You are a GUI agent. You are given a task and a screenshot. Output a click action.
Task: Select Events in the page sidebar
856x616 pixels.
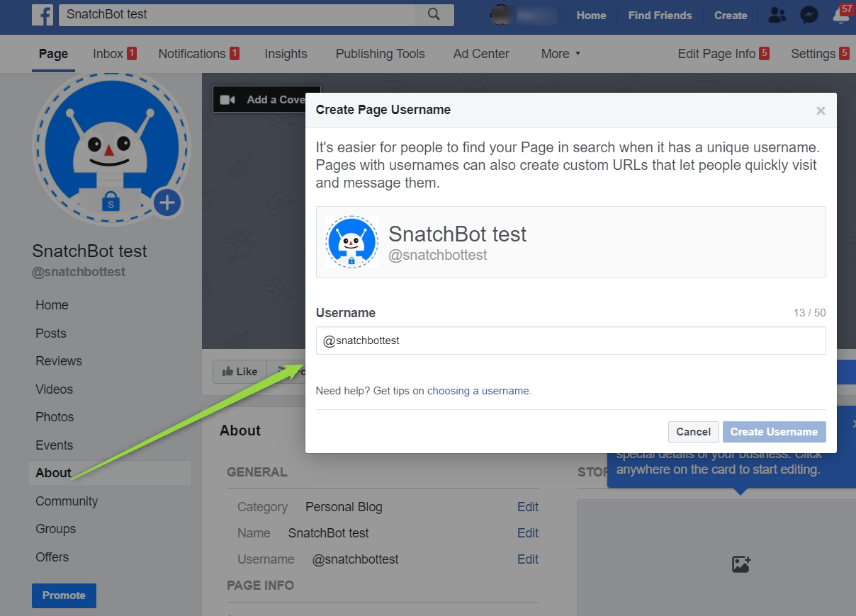tap(55, 445)
